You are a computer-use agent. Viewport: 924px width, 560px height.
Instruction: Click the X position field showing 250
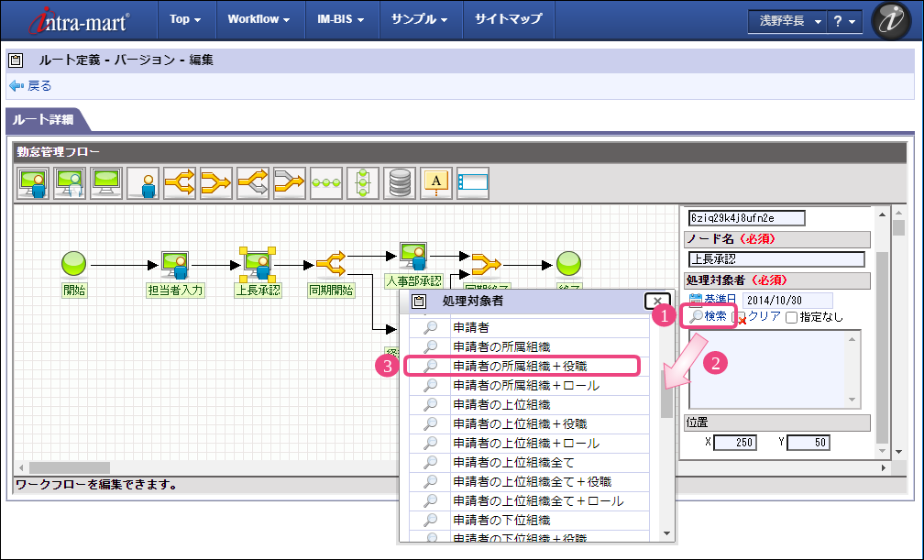tap(735, 443)
